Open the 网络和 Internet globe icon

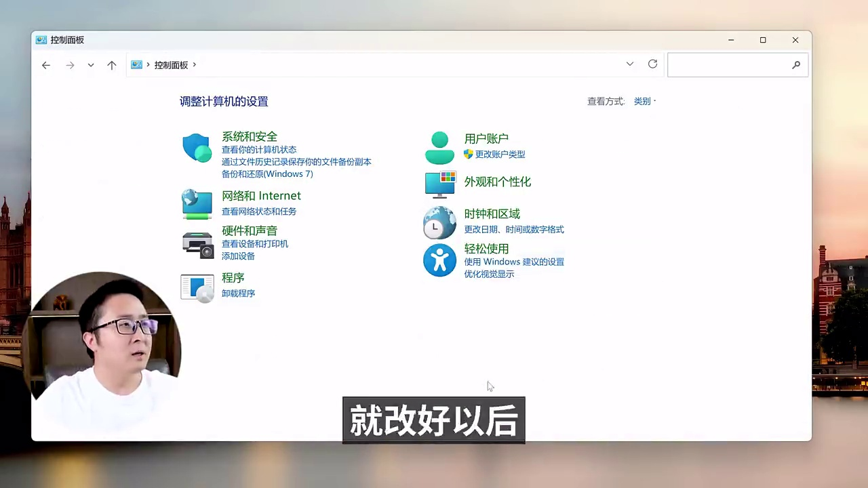click(x=197, y=204)
